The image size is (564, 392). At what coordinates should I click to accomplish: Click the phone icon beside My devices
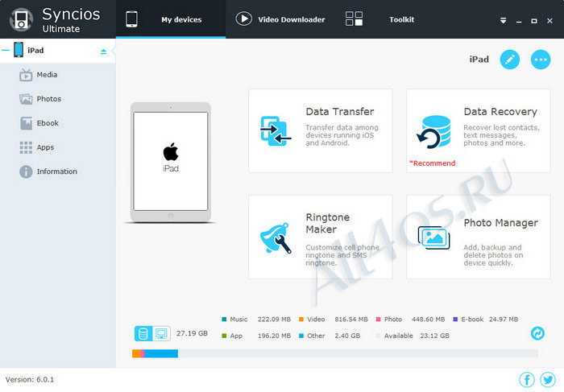[131, 19]
